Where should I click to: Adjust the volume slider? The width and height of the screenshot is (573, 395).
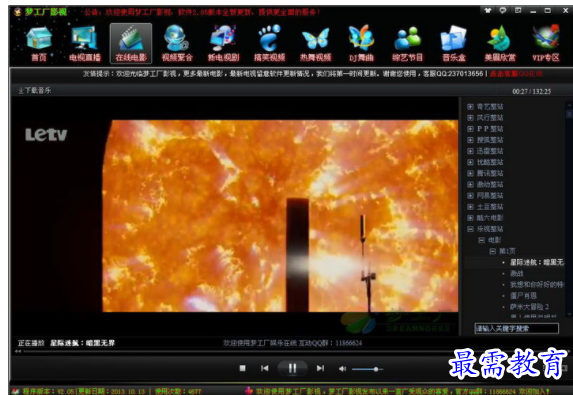point(367,369)
